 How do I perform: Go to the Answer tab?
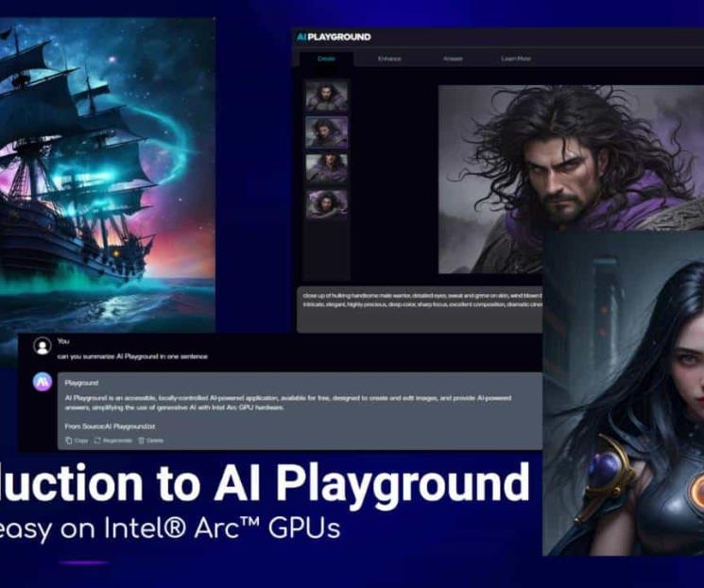click(x=453, y=59)
